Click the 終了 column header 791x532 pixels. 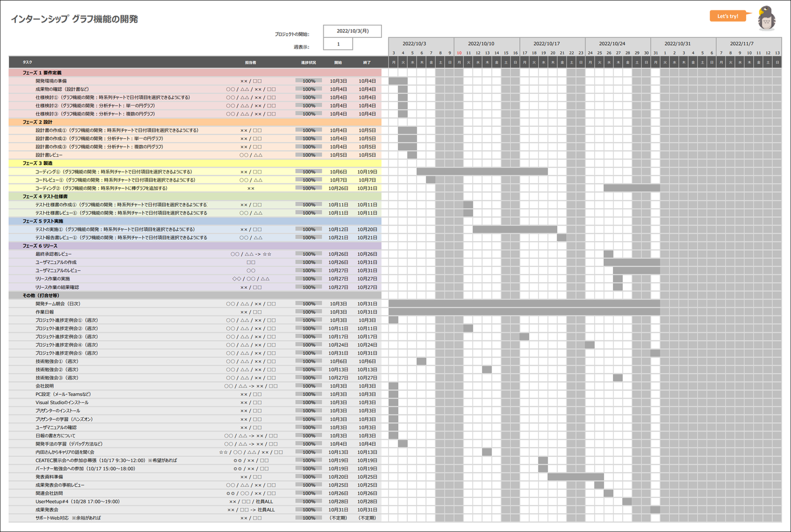coord(367,63)
